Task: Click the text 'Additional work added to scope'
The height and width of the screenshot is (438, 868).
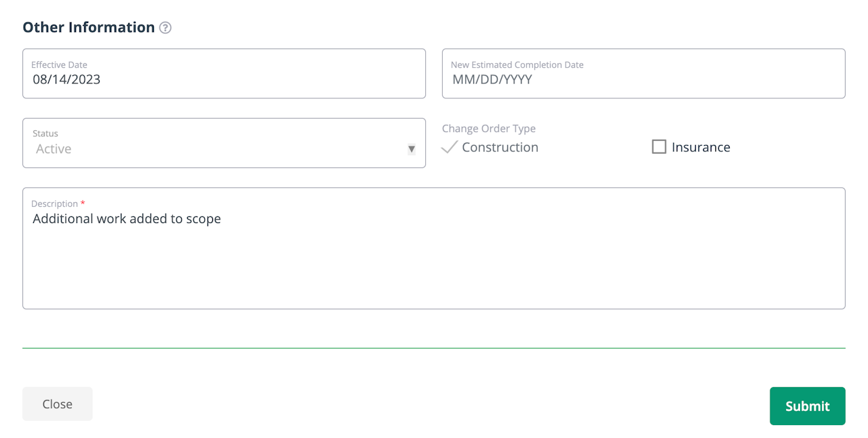Action: click(127, 219)
